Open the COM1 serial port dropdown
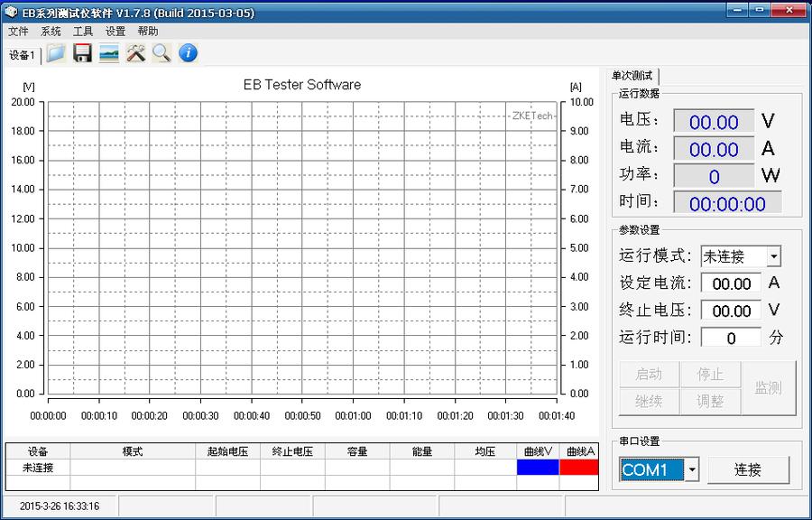This screenshot has width=812, height=520. [691, 469]
